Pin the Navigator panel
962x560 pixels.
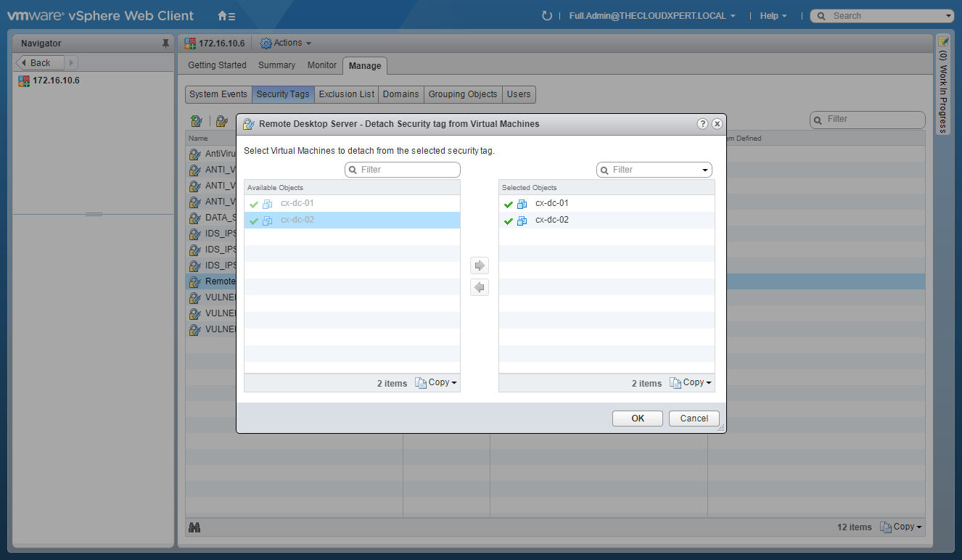[x=165, y=44]
